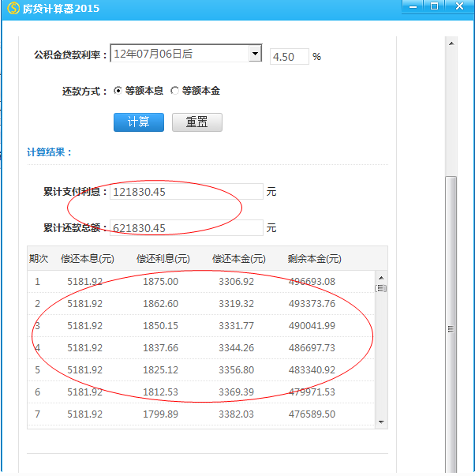
Task: Click the 计算 button
Action: [x=139, y=122]
